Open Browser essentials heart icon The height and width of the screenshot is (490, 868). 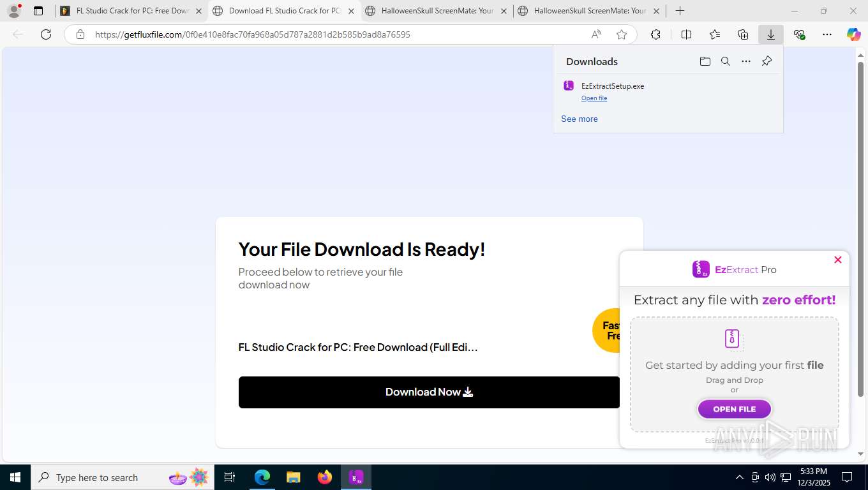(x=799, y=34)
